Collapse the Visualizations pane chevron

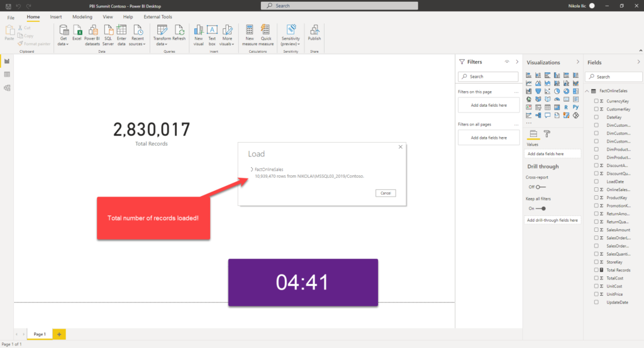pyautogui.click(x=577, y=62)
